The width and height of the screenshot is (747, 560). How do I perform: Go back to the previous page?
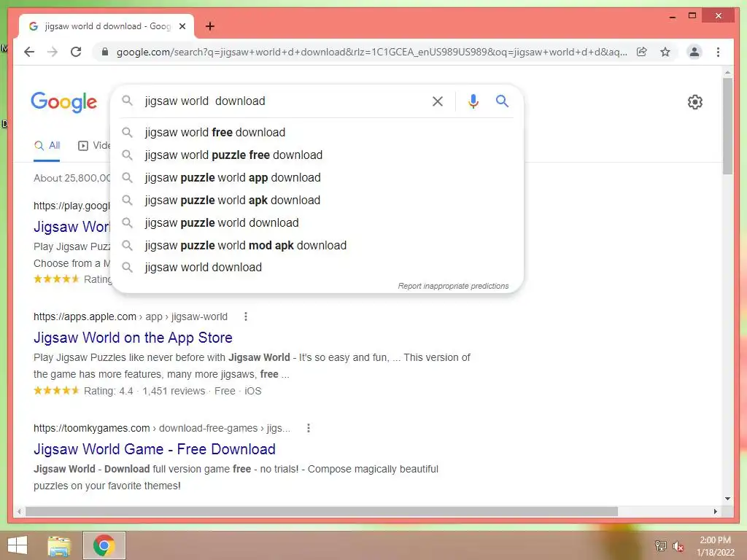[29, 52]
